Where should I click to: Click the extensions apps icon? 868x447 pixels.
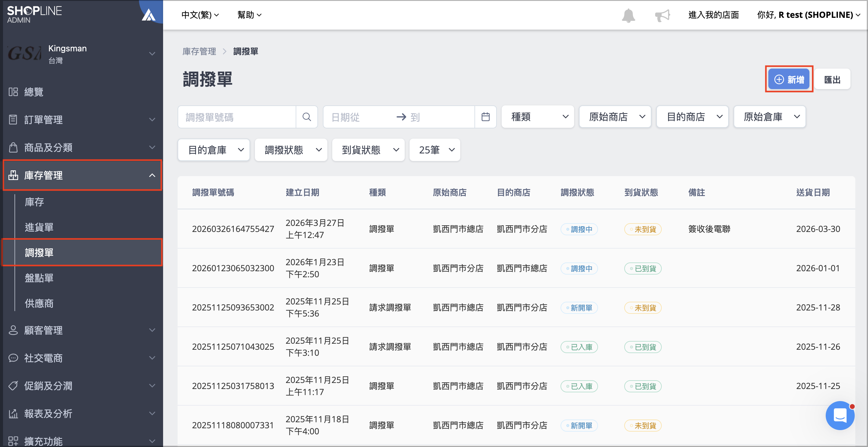13,441
